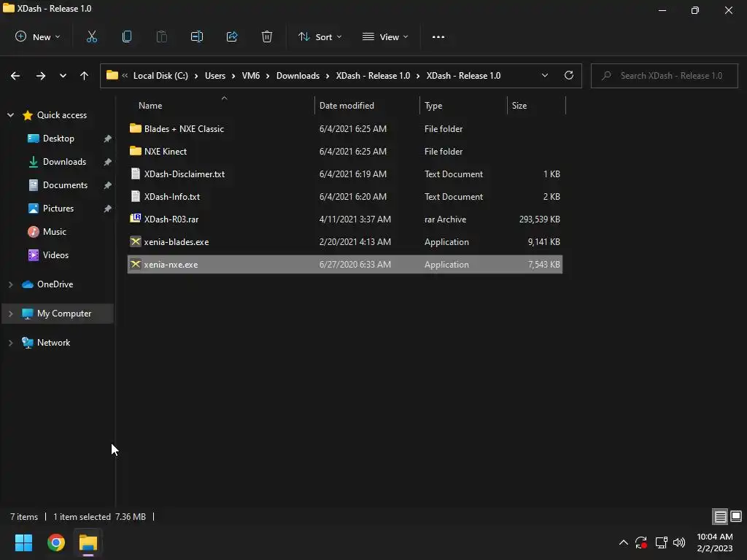Sort by Type column header
Screen dimensions: 747x560
tap(463, 105)
